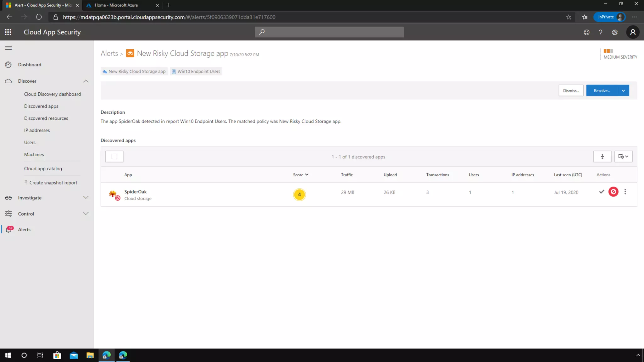Open the table column settings dropdown
This screenshot has height=362, width=644.
[x=623, y=156]
